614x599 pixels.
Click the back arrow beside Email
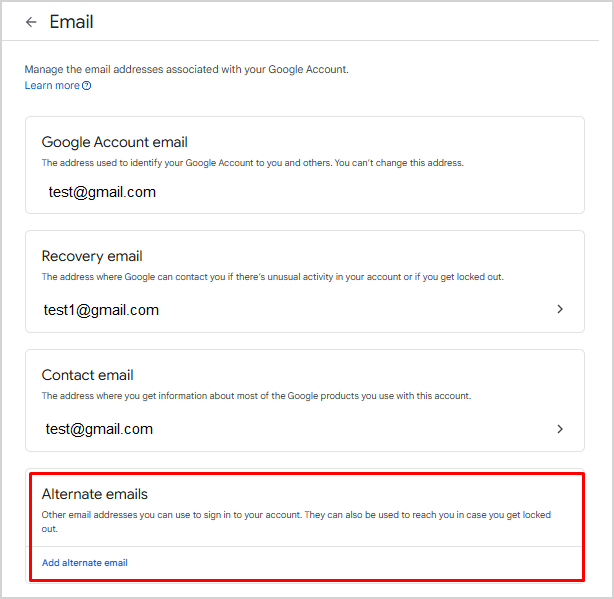click(x=31, y=22)
